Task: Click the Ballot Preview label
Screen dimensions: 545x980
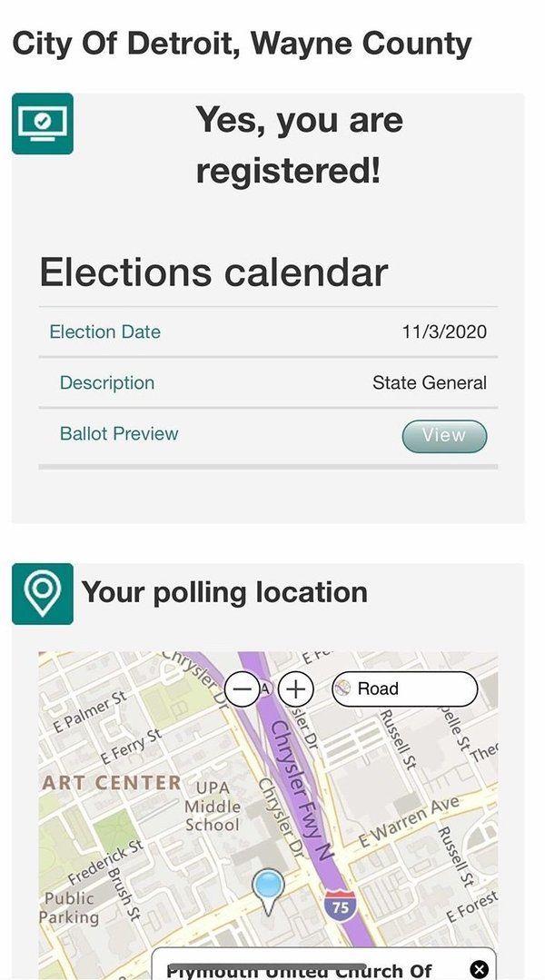Action: pyautogui.click(x=119, y=434)
